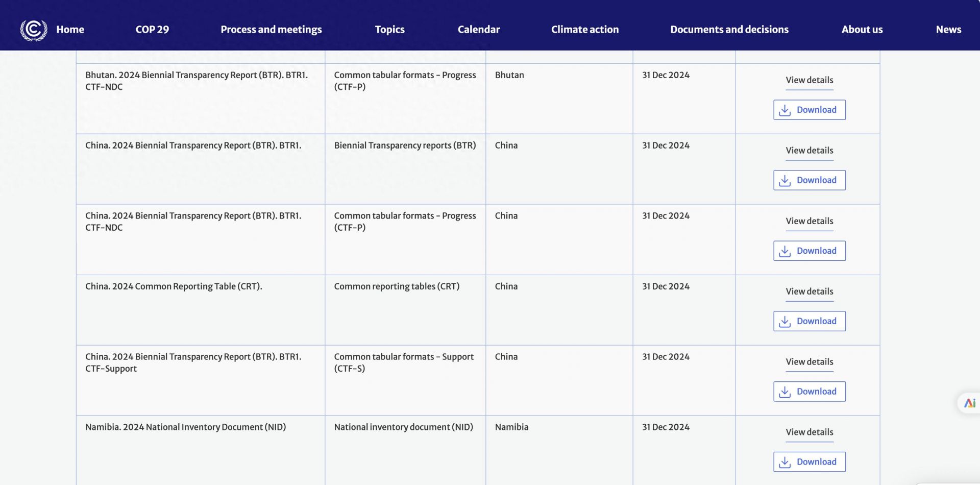Screen dimensions: 980x485
Task: Open details for China Common Reporting Table
Action: click(x=809, y=292)
